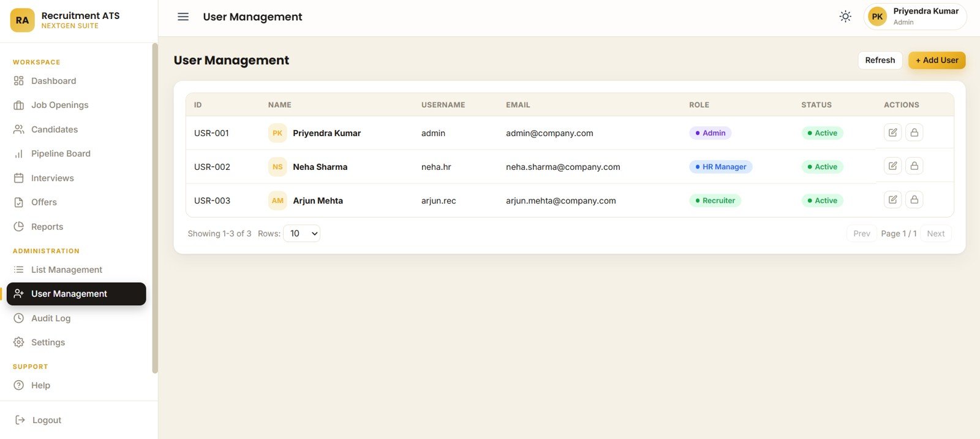Click the Logout arrow icon
Screen dimensions: 980x439
(x=20, y=420)
